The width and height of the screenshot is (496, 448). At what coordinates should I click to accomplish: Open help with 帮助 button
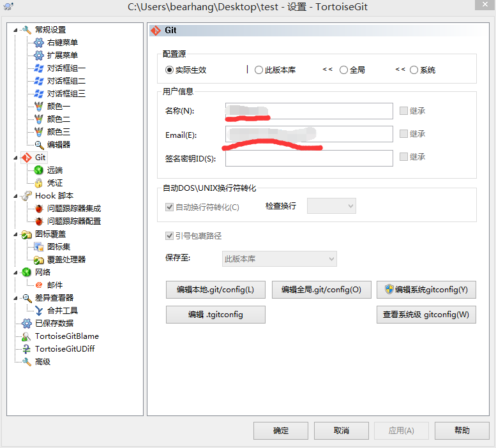click(462, 431)
